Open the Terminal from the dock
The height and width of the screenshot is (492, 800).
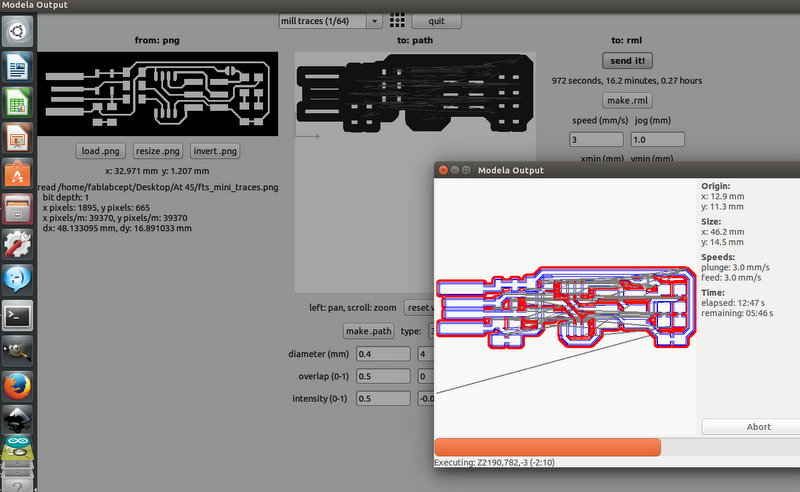[18, 315]
